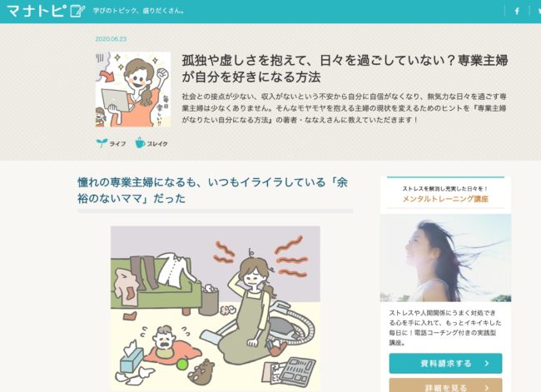
Task: Open the メンタルトレーニング講座 link
Action: point(445,199)
